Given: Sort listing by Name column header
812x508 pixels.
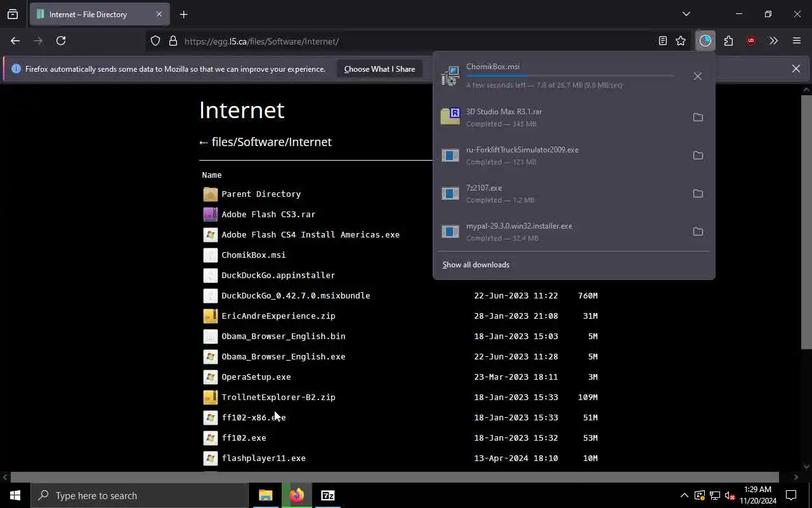Looking at the screenshot, I should pos(211,175).
